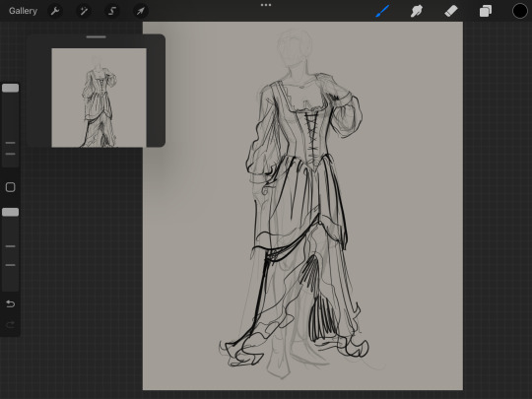The width and height of the screenshot is (532, 399).
Task: Activate the Selection tool
Action: (x=112, y=11)
